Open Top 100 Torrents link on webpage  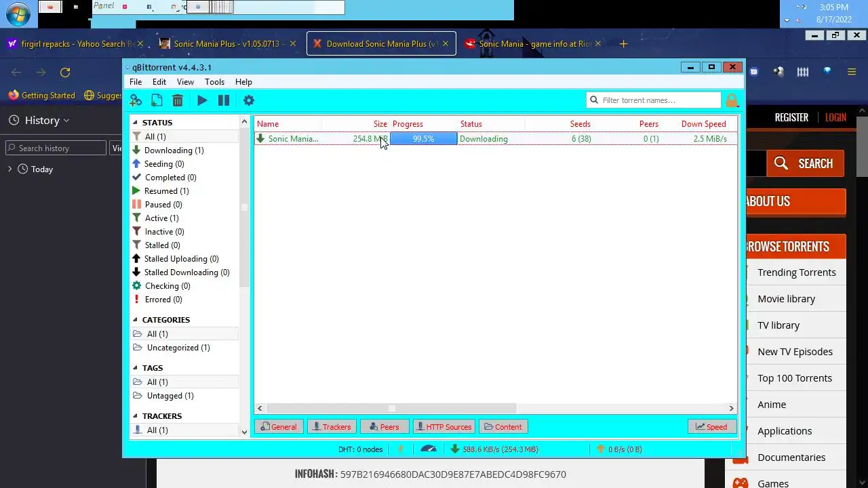tap(795, 378)
